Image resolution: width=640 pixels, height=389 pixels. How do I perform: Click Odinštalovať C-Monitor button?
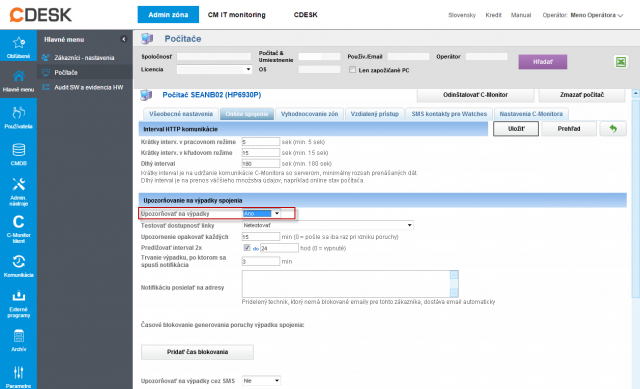(476, 95)
